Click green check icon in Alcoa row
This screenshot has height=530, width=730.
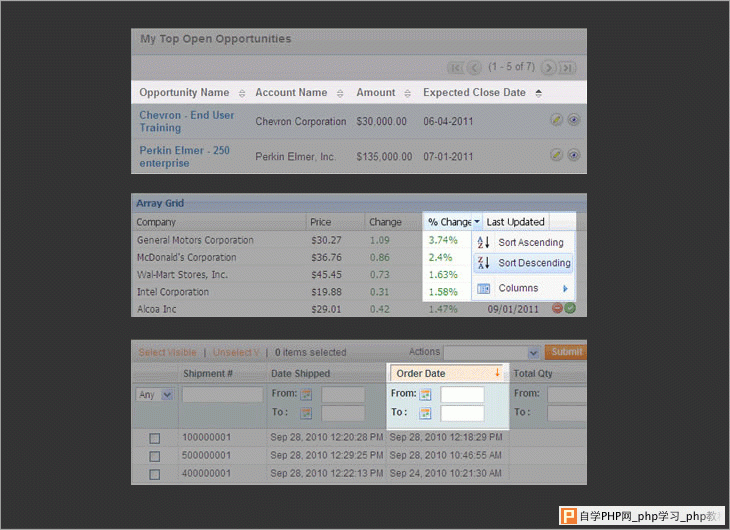pos(570,308)
